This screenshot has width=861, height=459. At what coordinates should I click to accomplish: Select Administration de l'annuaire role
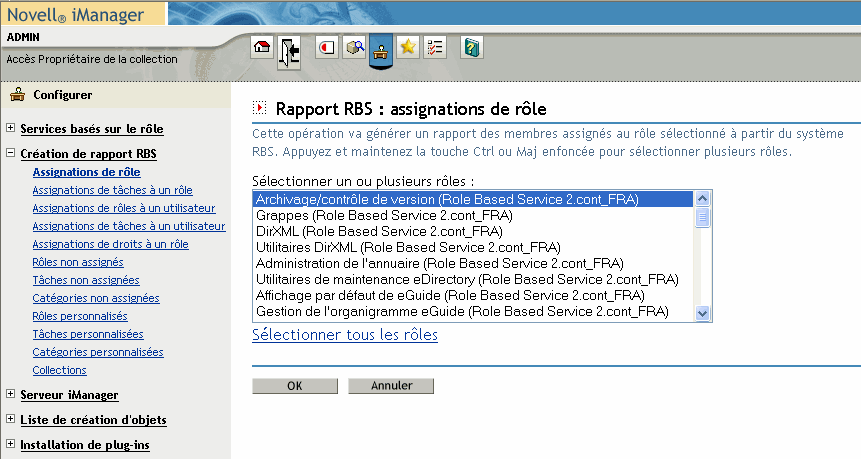473,264
